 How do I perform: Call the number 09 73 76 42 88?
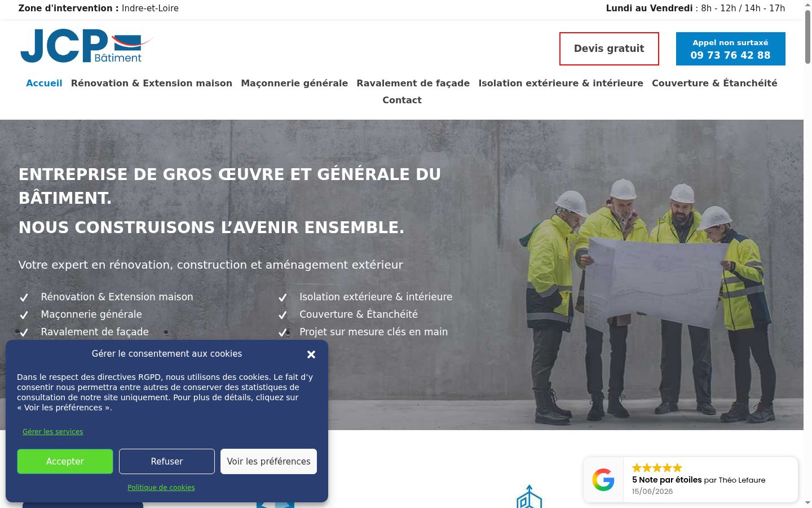point(731,49)
